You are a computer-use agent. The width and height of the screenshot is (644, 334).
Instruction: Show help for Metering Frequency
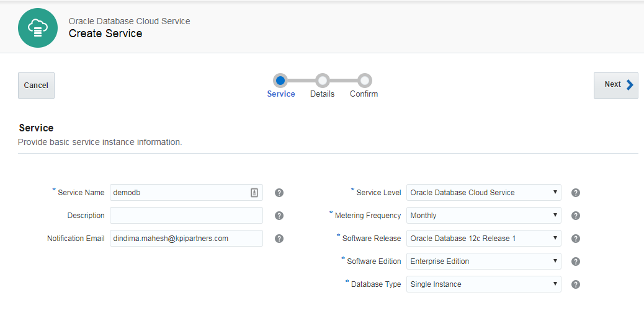[576, 216]
